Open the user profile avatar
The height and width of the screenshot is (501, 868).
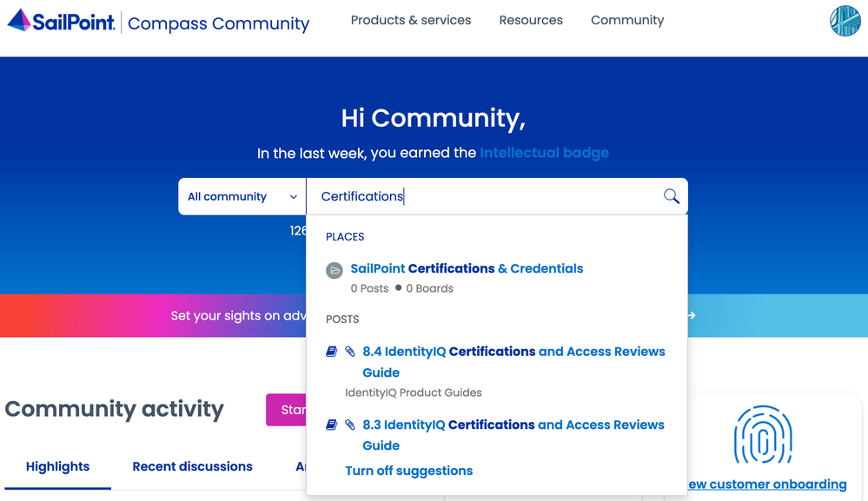tap(845, 21)
